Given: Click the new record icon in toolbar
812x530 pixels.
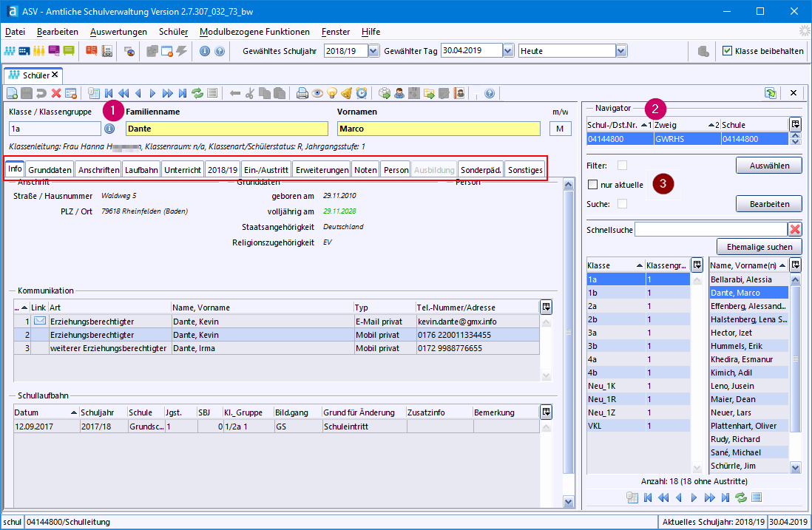Looking at the screenshot, I should click(12, 93).
